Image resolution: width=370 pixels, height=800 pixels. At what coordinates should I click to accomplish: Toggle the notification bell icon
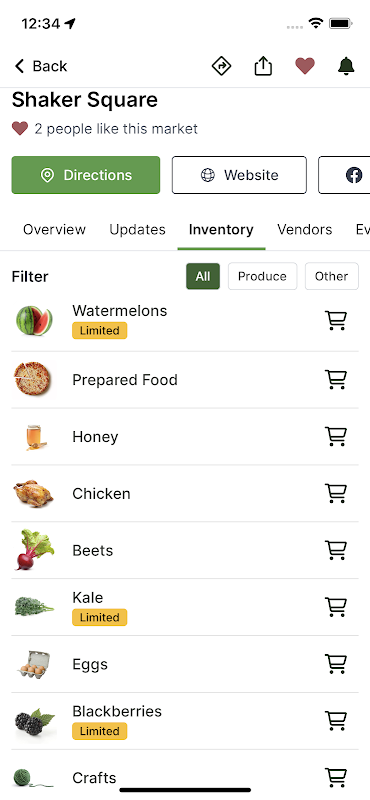click(346, 66)
